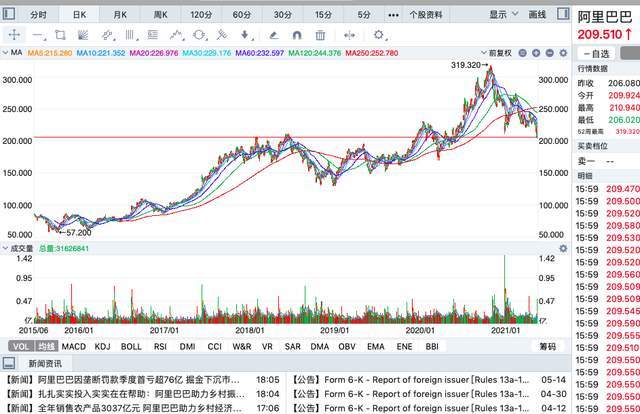Switch the indicator to BOLL
Screen dimensions: 640x414
point(131,347)
